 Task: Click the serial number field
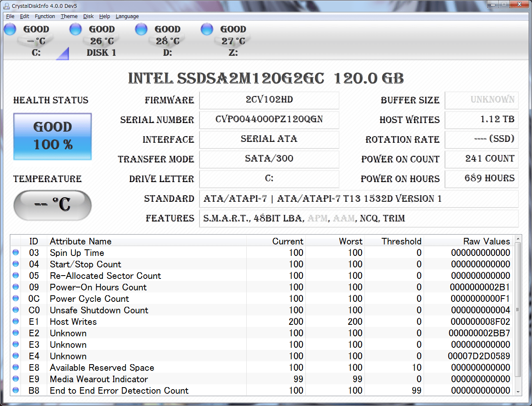(269, 120)
